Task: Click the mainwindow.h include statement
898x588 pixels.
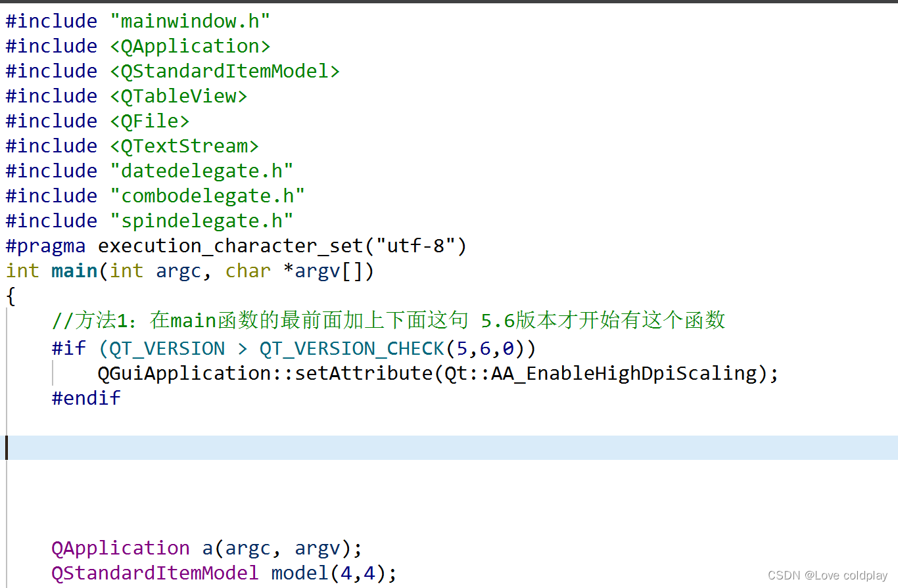Action: (x=137, y=20)
